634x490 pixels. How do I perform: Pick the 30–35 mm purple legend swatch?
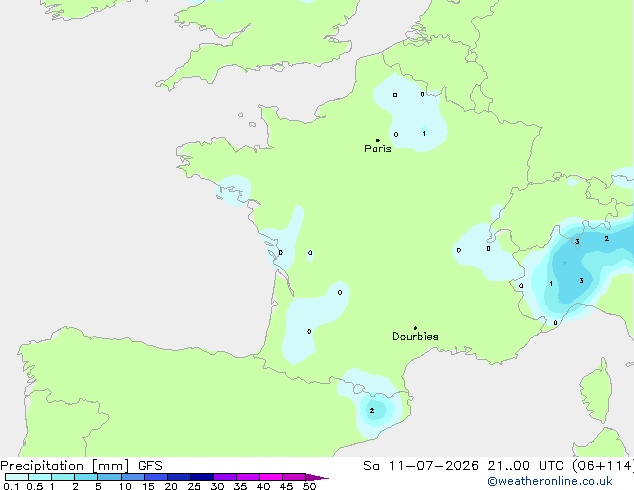point(224,477)
